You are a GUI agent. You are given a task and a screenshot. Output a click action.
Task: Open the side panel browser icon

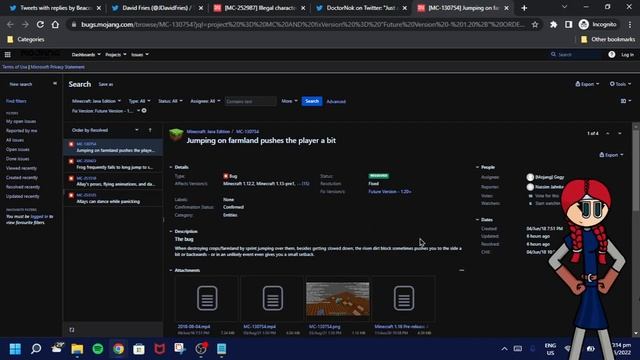click(568, 24)
